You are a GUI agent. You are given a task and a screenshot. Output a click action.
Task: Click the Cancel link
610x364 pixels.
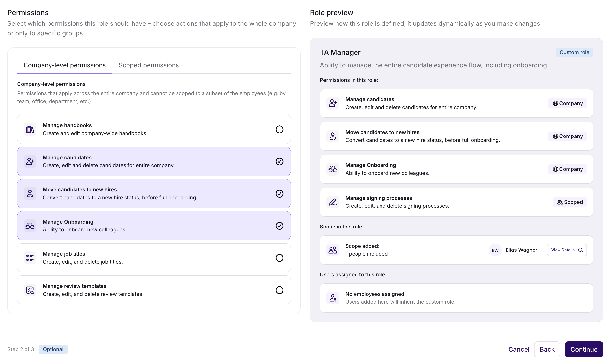point(519,349)
